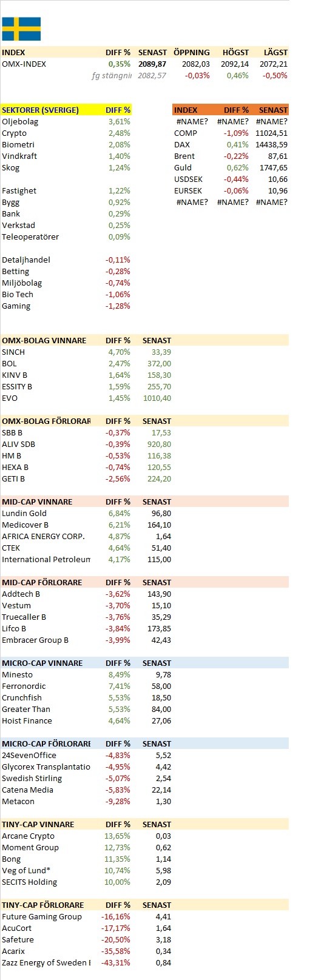This screenshot has width=324, height=980.
Task: Click the yellow SEKTORER (SVERIGE) header
Action: [40, 110]
